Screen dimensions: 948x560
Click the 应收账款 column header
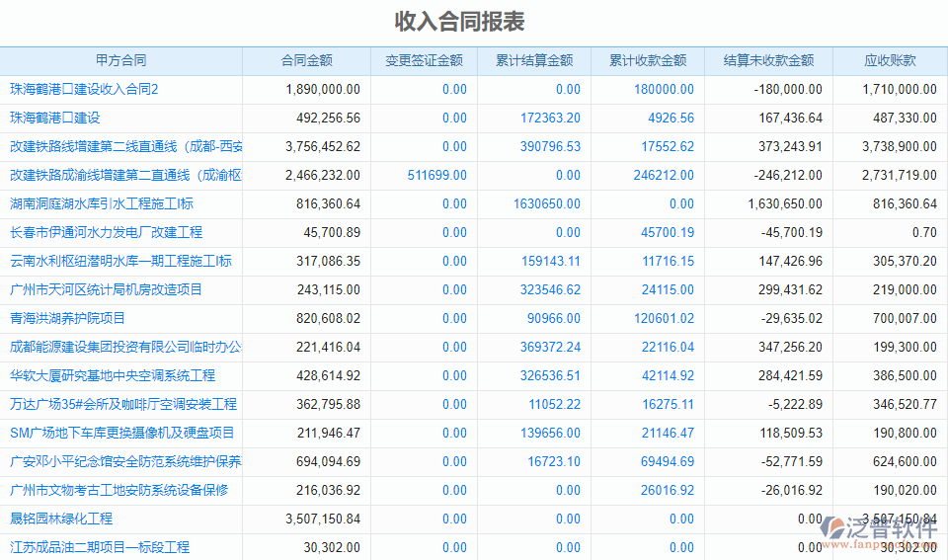coord(890,60)
